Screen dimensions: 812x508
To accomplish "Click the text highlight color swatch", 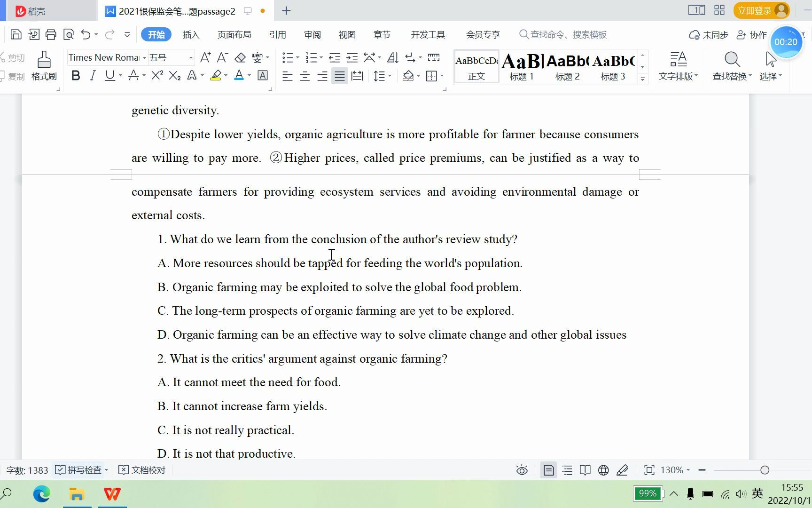I will coord(216,75).
